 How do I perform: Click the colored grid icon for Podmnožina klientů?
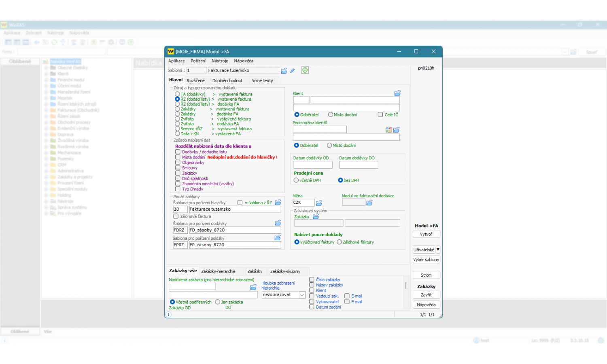pyautogui.click(x=388, y=130)
